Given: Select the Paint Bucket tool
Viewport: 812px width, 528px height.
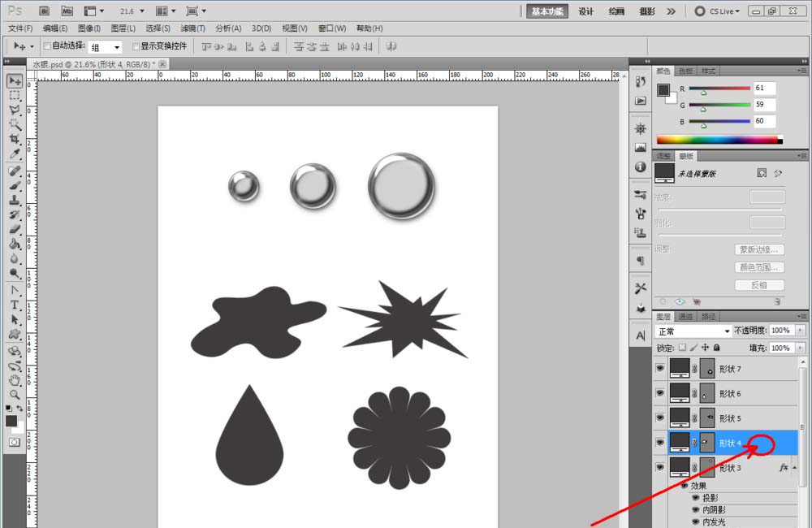Looking at the screenshot, I should (15, 244).
